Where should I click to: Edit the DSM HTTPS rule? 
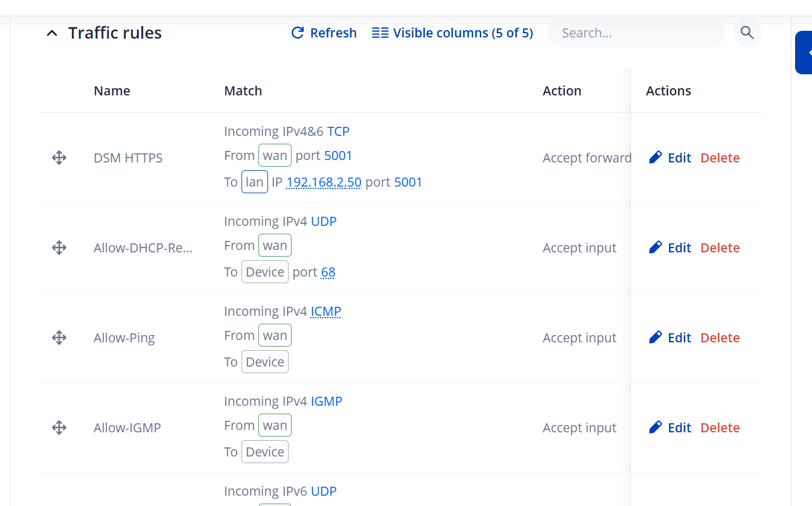(670, 158)
